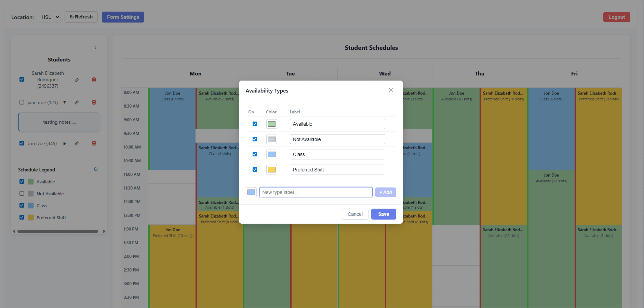Change the Not Available gray color swatch

272,139
